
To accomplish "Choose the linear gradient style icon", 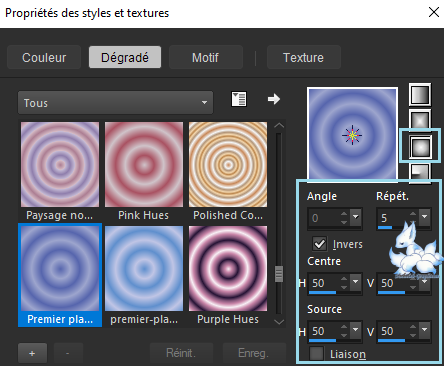I will tap(420, 95).
